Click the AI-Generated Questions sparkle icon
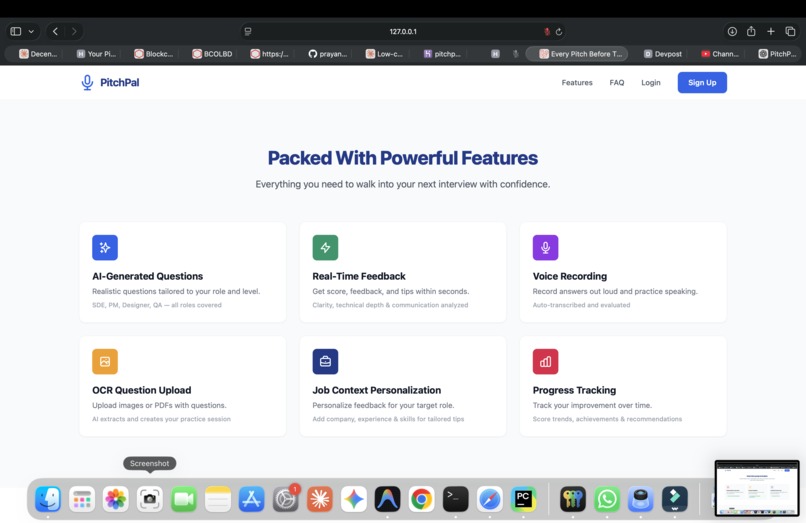The image size is (806, 523). point(105,247)
